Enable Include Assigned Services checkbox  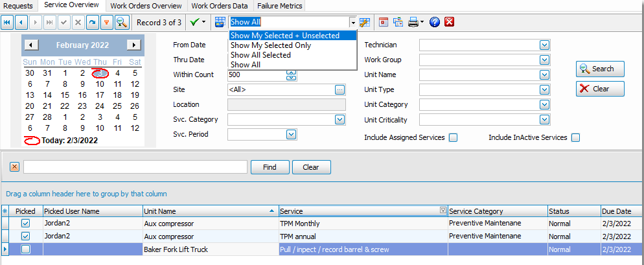pos(453,137)
